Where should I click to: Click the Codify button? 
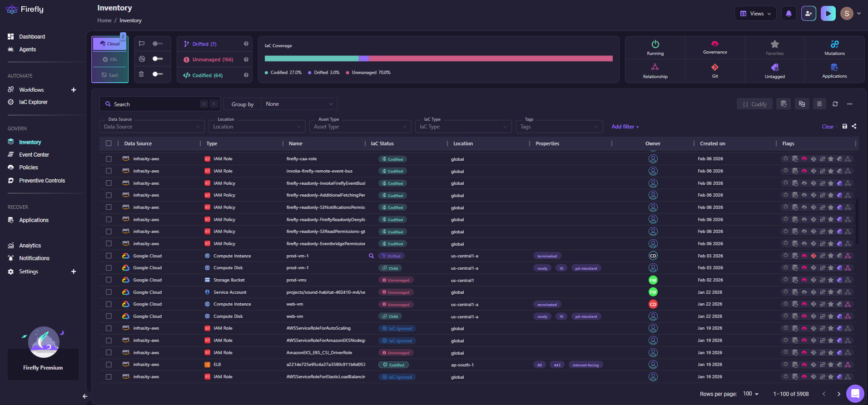click(x=754, y=104)
